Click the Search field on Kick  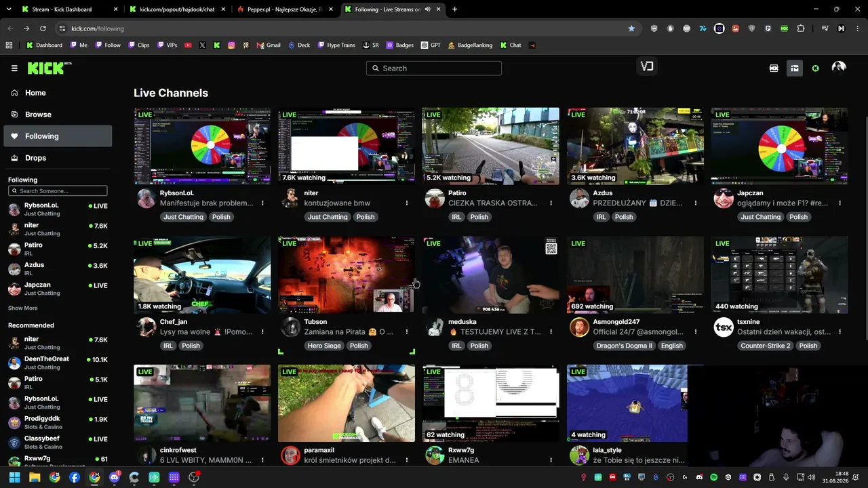click(434, 68)
